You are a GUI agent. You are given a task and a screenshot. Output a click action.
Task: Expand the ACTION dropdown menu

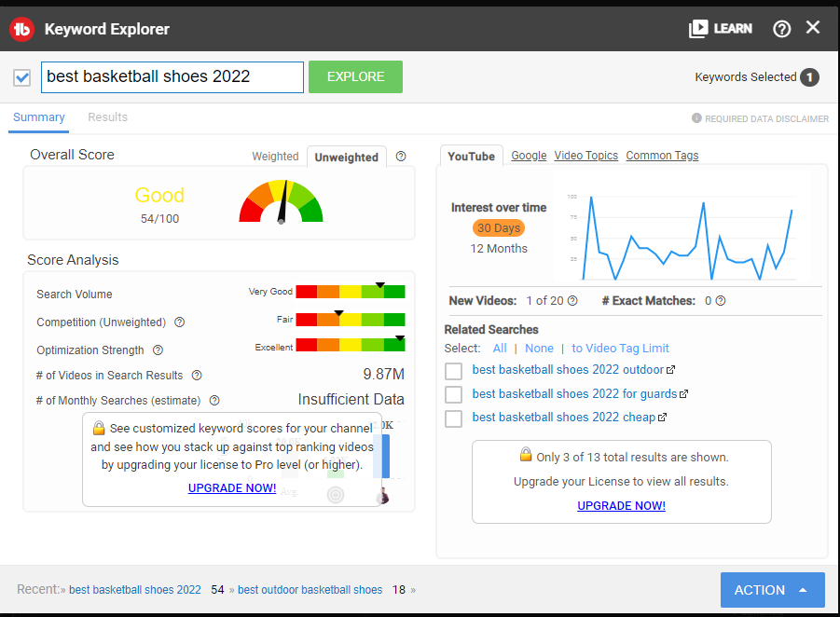(773, 590)
